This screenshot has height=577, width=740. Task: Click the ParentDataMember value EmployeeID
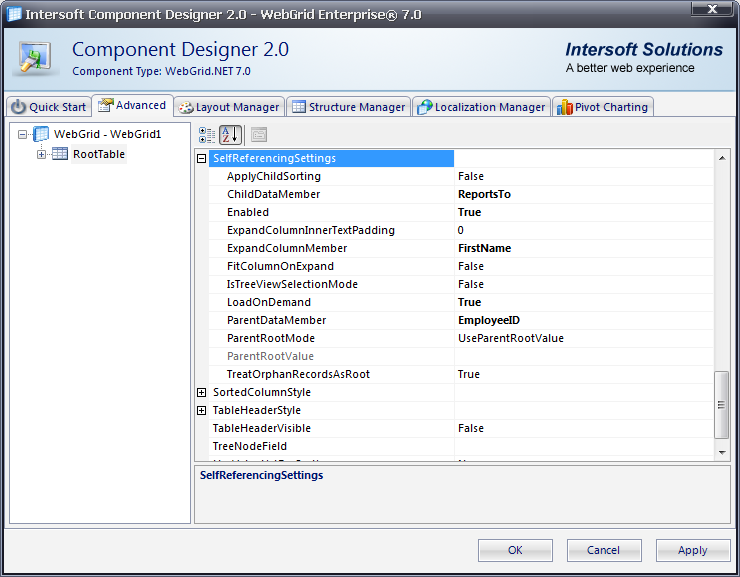[x=489, y=320]
